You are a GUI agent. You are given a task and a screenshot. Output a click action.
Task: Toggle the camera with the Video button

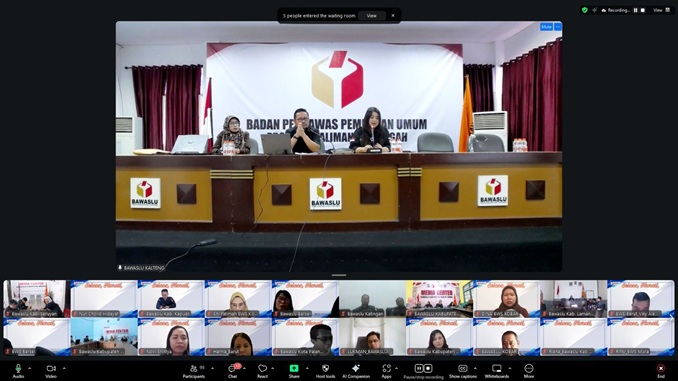click(51, 371)
